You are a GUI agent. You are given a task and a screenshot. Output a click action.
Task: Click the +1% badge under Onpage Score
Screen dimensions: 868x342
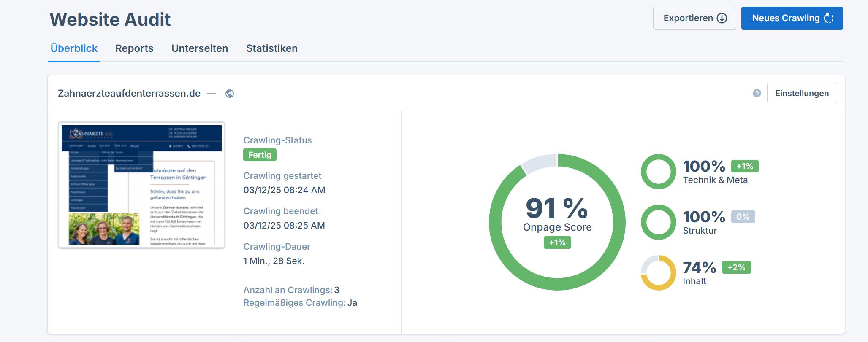coord(557,242)
